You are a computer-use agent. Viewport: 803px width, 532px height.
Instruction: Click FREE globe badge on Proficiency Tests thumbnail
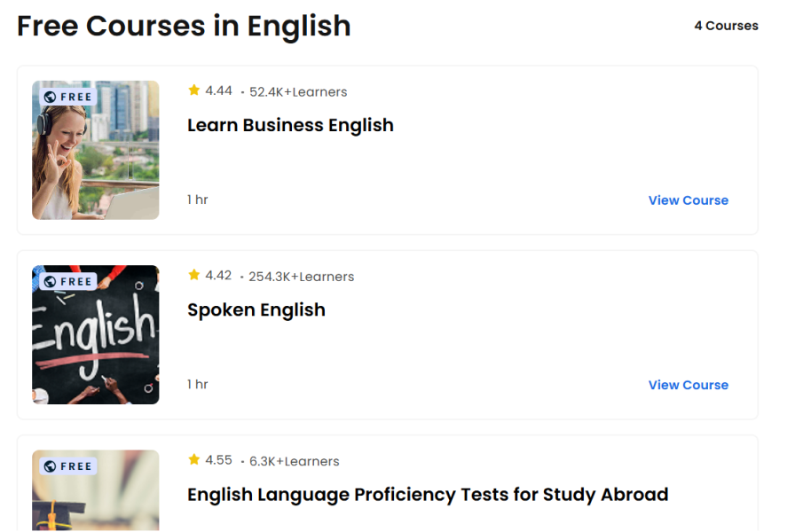(67, 465)
